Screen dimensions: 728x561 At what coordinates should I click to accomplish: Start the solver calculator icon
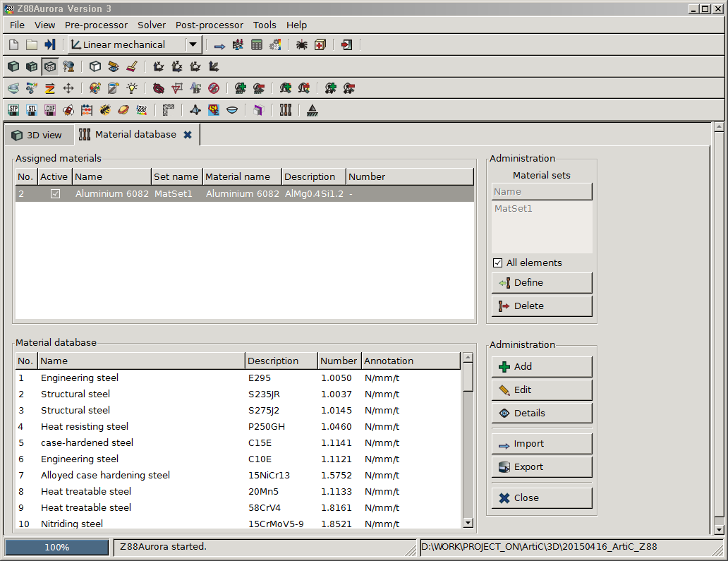click(x=255, y=44)
